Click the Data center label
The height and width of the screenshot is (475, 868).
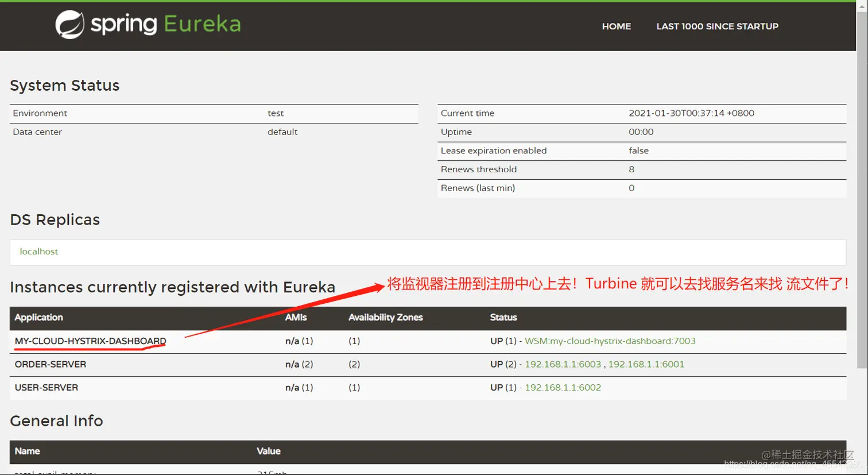pyautogui.click(x=37, y=132)
